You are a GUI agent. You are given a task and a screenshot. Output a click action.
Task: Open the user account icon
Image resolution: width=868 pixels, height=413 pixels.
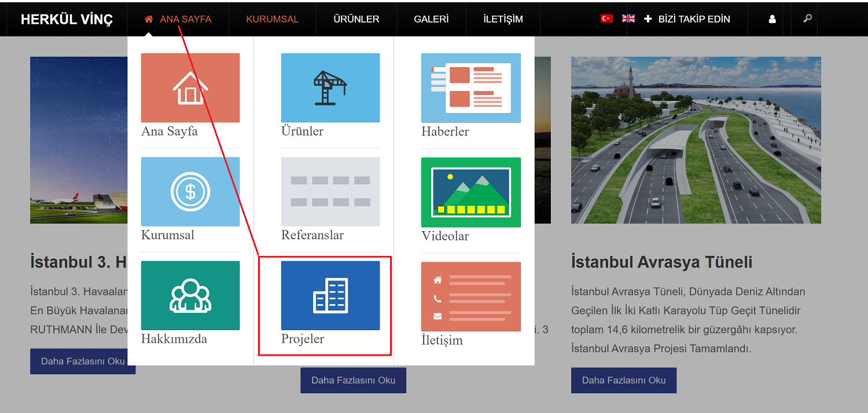772,19
